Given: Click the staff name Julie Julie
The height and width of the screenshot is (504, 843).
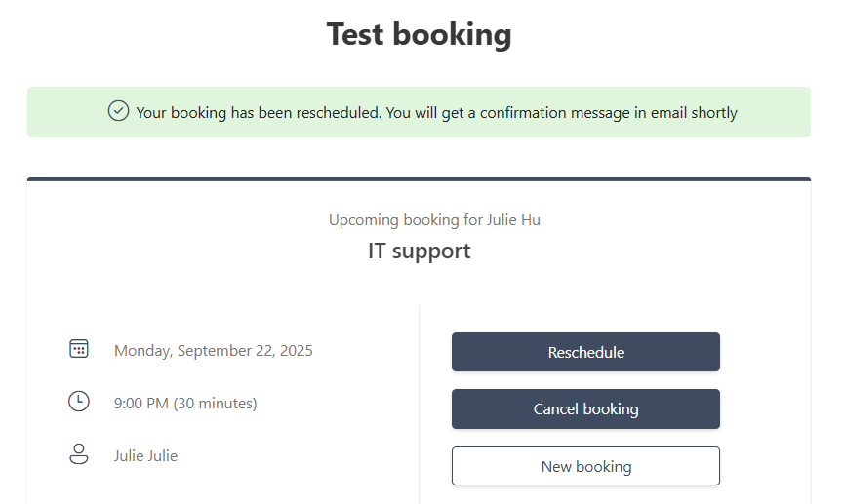Looking at the screenshot, I should pos(145,455).
